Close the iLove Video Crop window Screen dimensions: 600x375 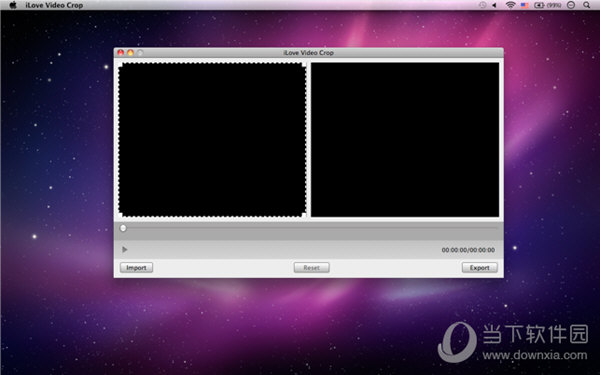(x=121, y=52)
